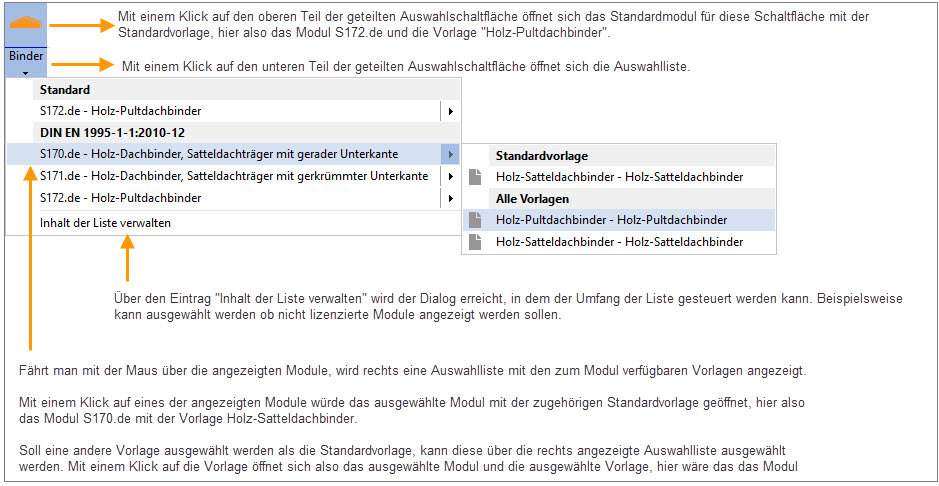Select S171.de Satteldachträger gekrümmter Unterkante entry
Screen dimensions: 939x486
click(232, 176)
